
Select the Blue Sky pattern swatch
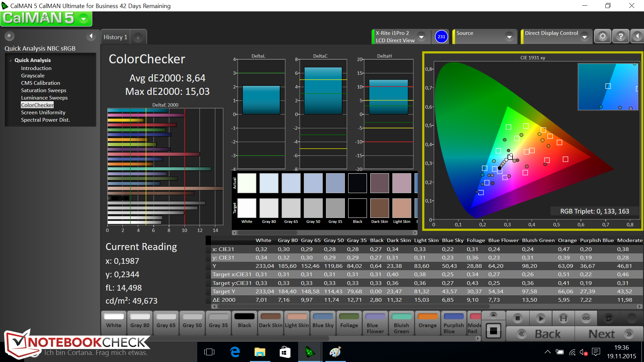pyautogui.click(x=323, y=323)
